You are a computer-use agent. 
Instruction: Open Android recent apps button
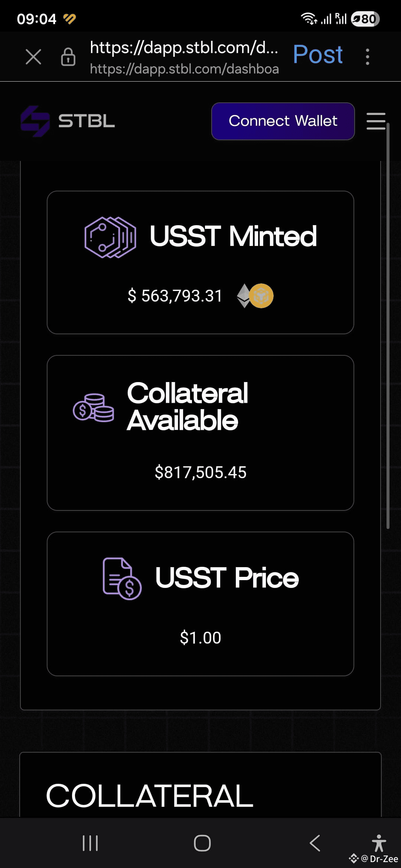click(x=90, y=843)
